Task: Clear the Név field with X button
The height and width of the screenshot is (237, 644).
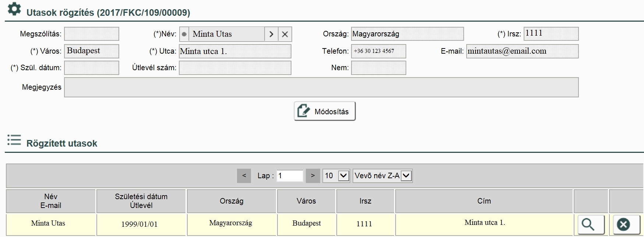Action: (x=284, y=34)
